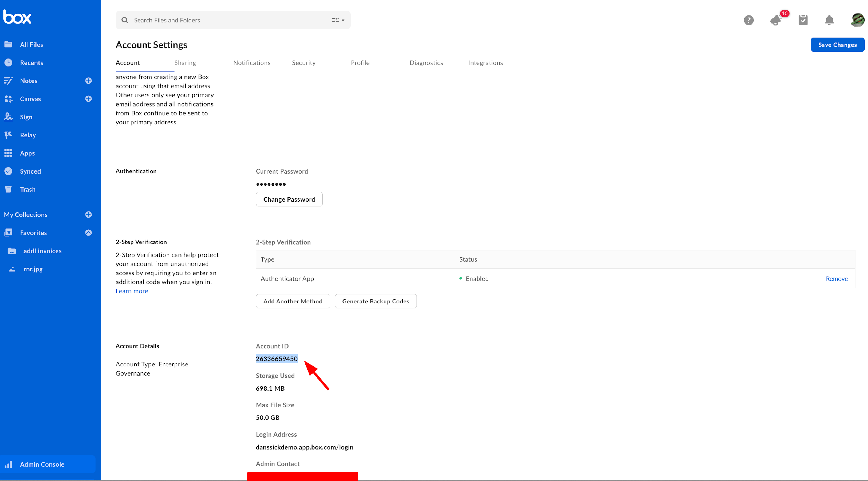The width and height of the screenshot is (868, 481).
Task: Open the help question mark icon
Action: pyautogui.click(x=748, y=20)
